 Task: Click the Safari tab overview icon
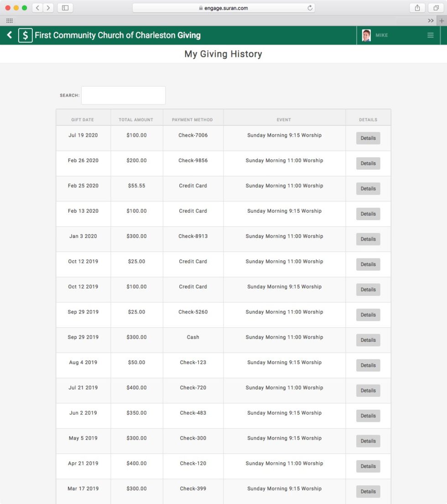click(x=435, y=7)
